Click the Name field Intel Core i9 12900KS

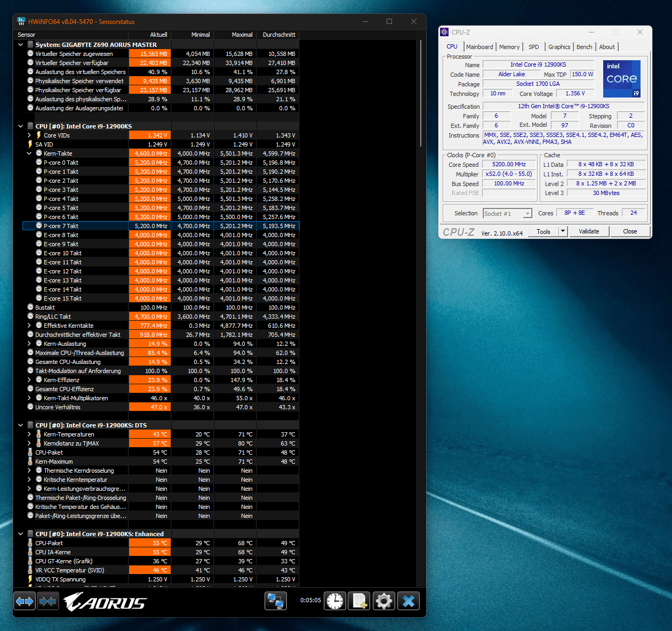tap(538, 64)
